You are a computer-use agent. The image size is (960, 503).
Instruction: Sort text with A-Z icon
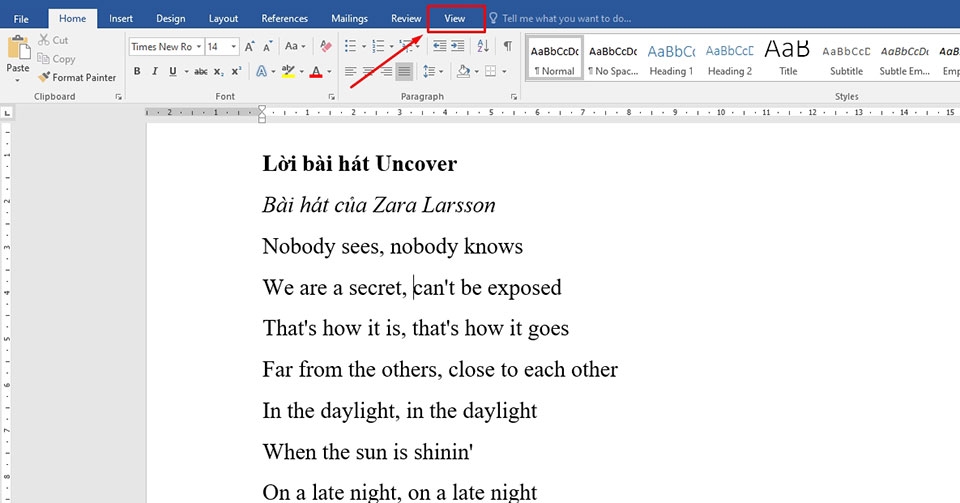(483, 46)
